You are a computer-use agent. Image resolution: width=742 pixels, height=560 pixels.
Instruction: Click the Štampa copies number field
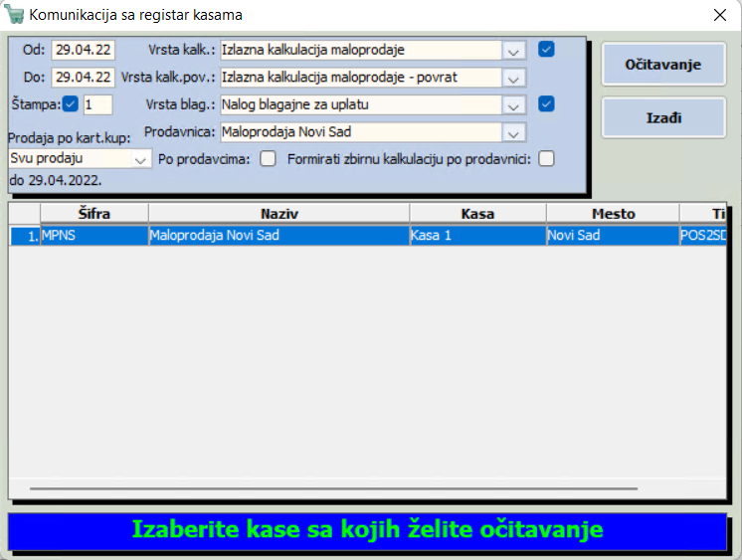[97, 104]
